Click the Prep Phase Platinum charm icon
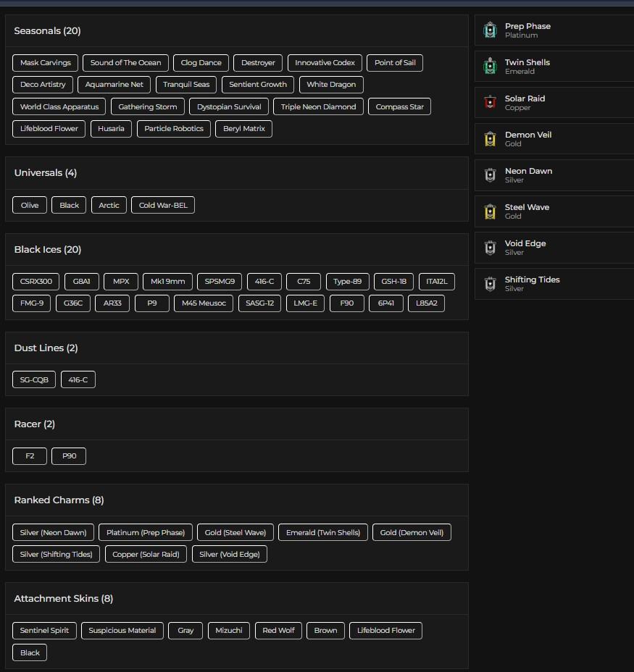634x672 pixels. [x=491, y=30]
